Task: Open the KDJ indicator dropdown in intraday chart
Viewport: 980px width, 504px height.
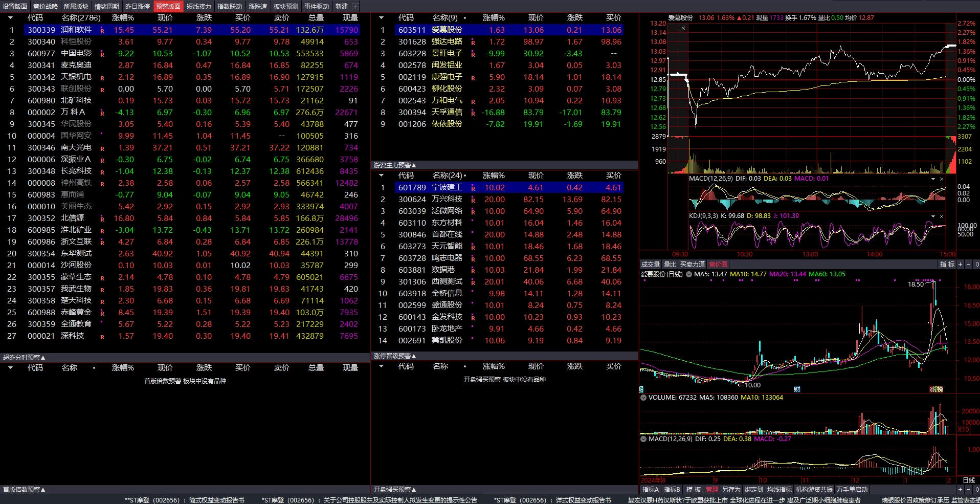Action: pos(933,216)
